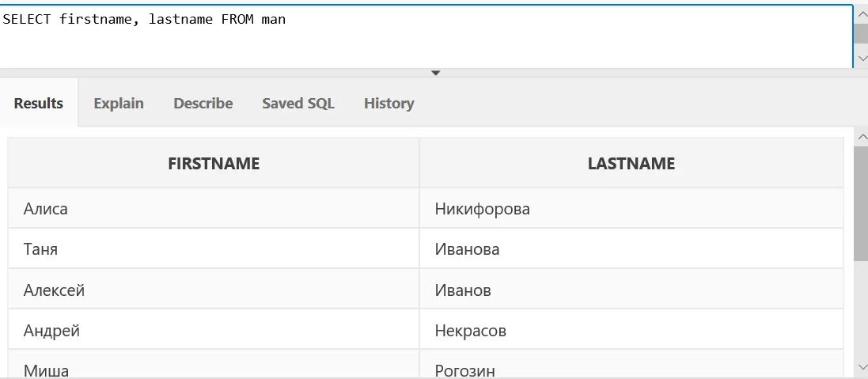This screenshot has height=379, width=868.
Task: Click the LASTNAME column header
Action: point(631,163)
